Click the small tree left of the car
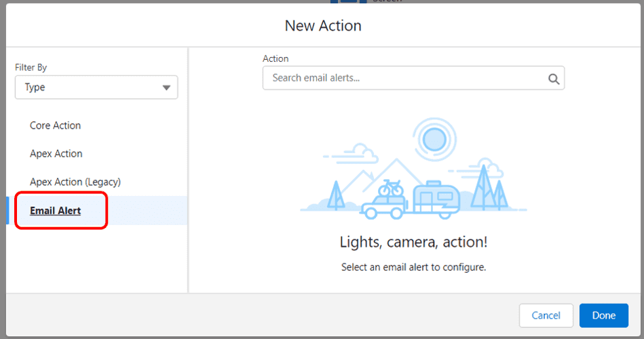This screenshot has height=339, width=644. click(337, 195)
